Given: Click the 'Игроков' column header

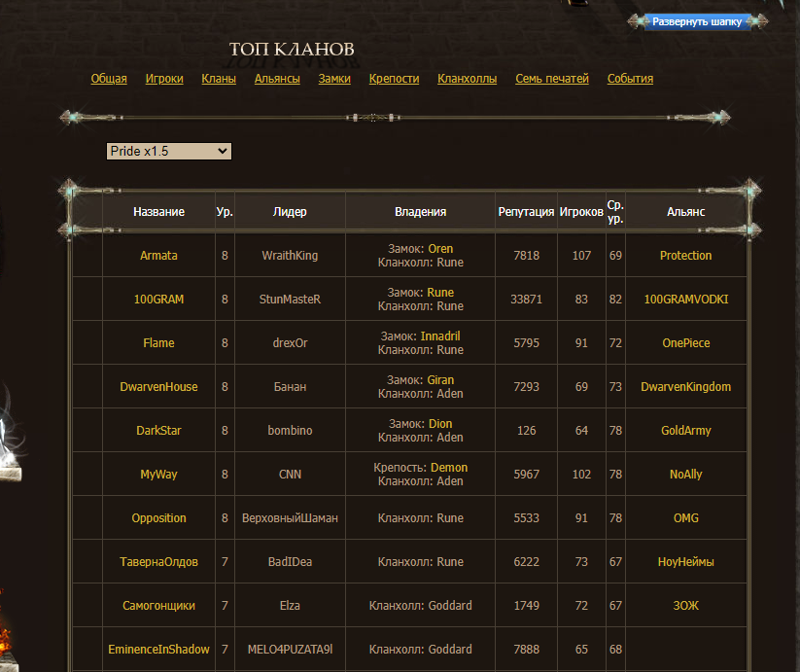Looking at the screenshot, I should (581, 212).
